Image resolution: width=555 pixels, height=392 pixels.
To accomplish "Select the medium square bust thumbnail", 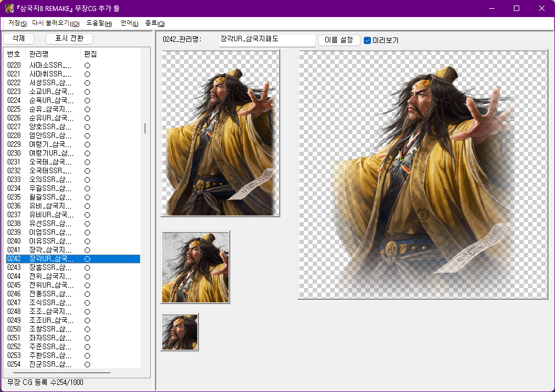I will (x=196, y=267).
